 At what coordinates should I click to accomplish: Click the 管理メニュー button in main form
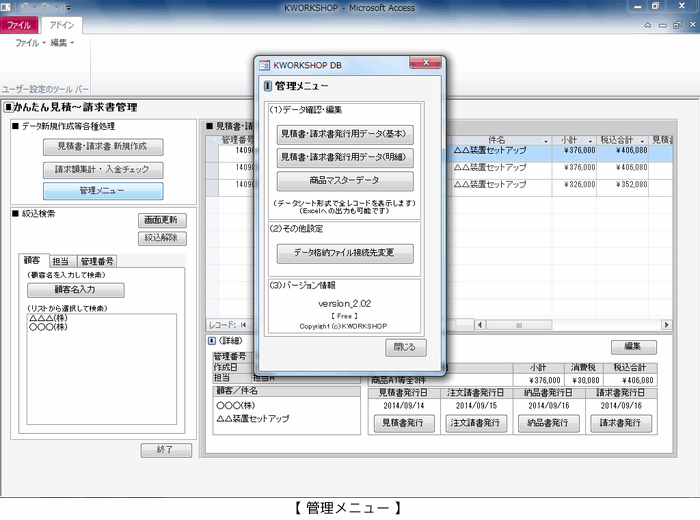click(x=103, y=191)
